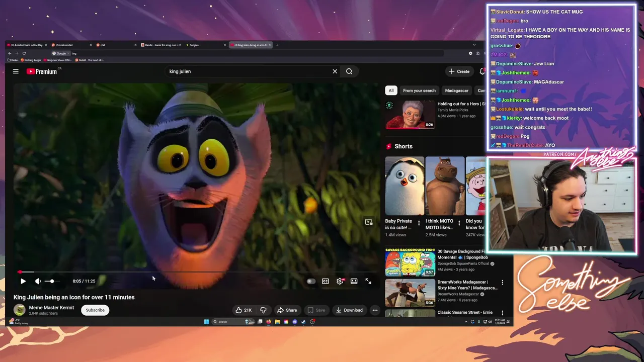Open the taskbar clock showing 11:11 AM
The height and width of the screenshot is (362, 644).
coord(500,322)
